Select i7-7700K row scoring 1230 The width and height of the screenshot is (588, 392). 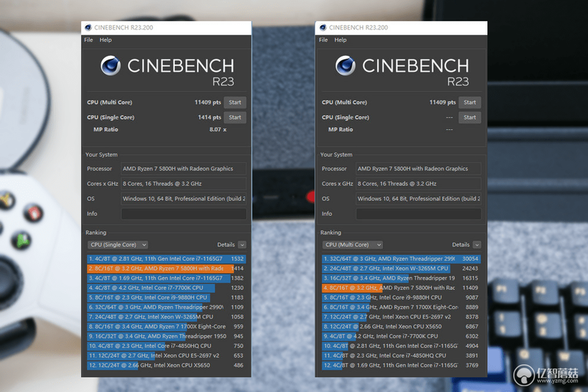tap(166, 288)
